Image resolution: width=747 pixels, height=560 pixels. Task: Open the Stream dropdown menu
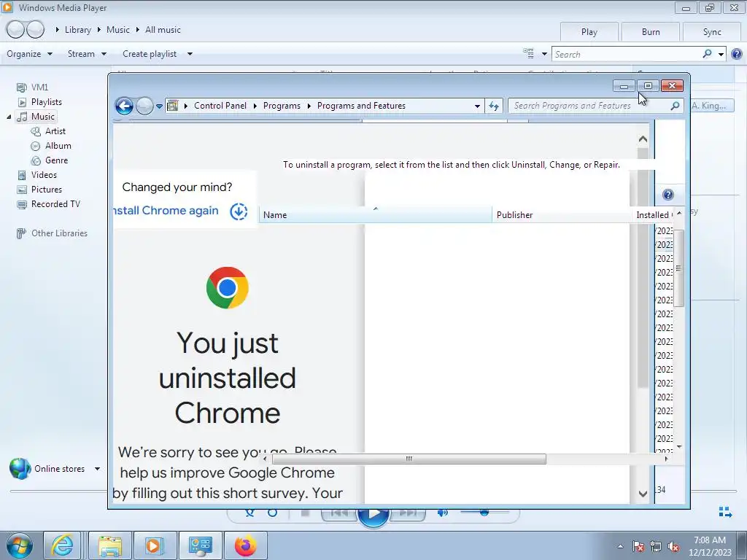click(x=87, y=54)
